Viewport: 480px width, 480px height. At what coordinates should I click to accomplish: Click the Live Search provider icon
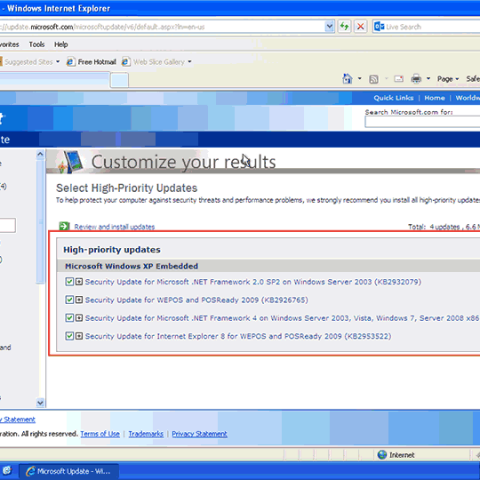click(x=379, y=27)
